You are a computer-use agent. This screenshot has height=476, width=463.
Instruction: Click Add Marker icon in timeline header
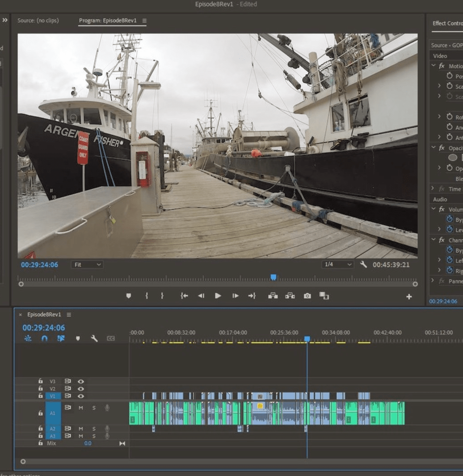[x=78, y=338]
